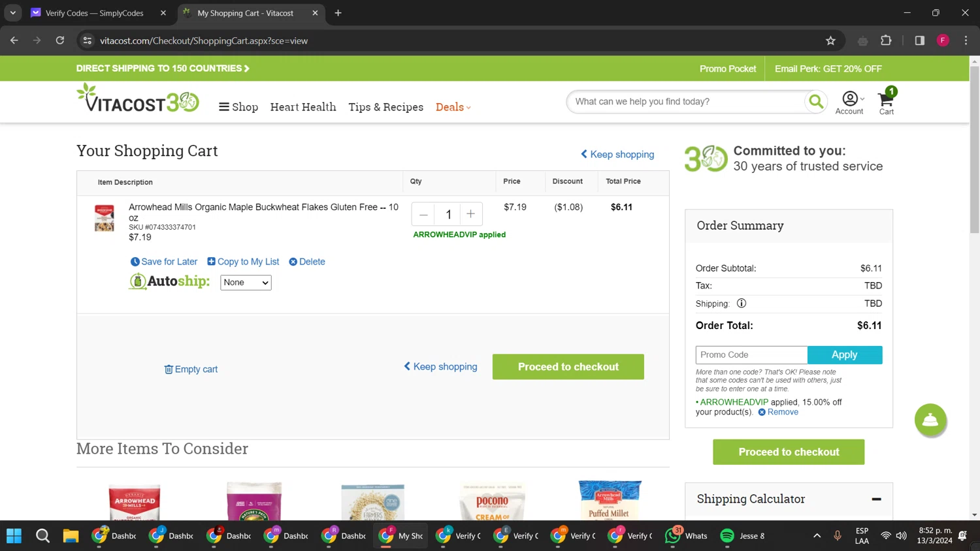The width and height of the screenshot is (980, 551).
Task: Click Email Perk: GET 20% OFF
Action: pyautogui.click(x=828, y=69)
